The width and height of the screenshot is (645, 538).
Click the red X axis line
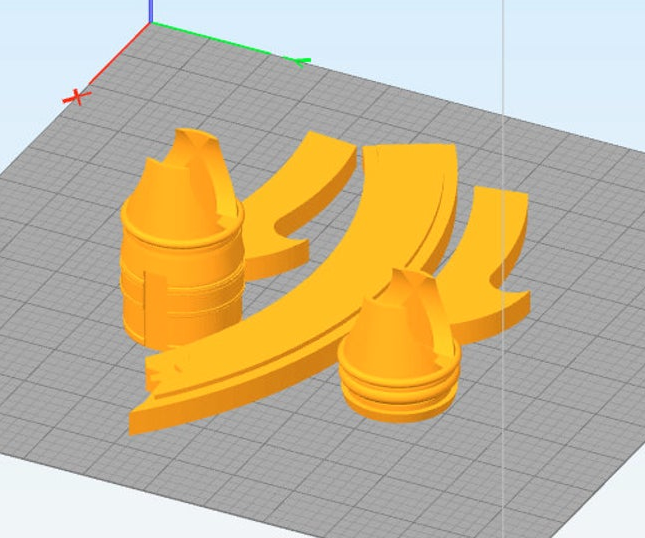click(115, 60)
